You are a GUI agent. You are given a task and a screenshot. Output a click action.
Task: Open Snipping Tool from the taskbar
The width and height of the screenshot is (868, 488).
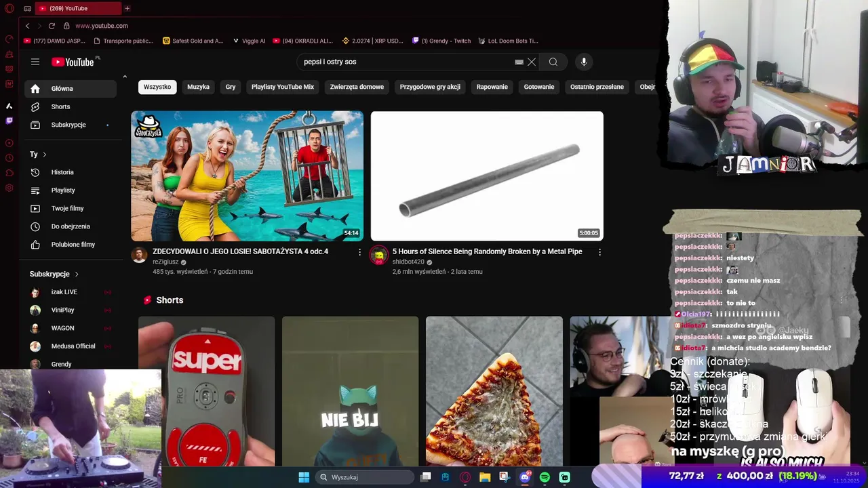505,477
